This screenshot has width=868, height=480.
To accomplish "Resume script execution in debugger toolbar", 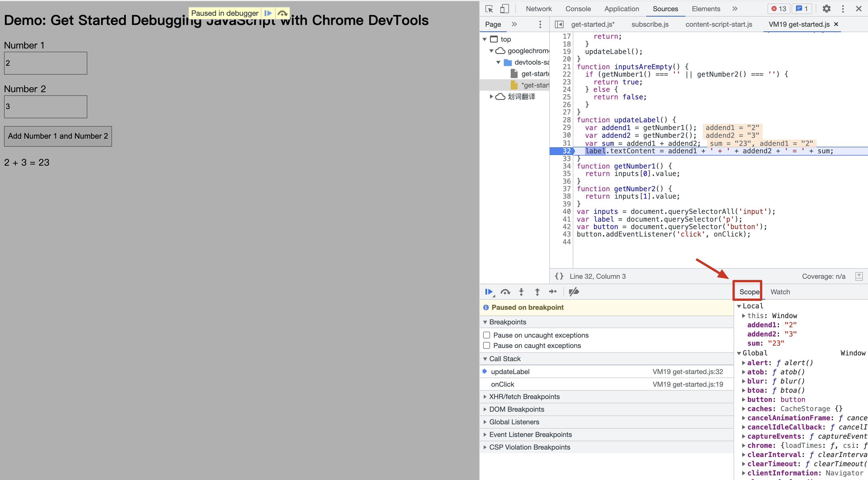I will pyautogui.click(x=488, y=292).
